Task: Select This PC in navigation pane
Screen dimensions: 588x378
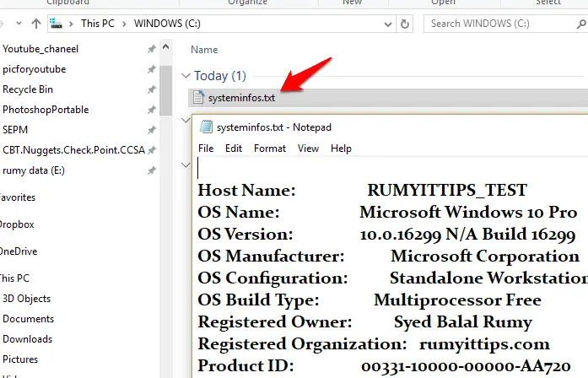Action: tap(14, 278)
